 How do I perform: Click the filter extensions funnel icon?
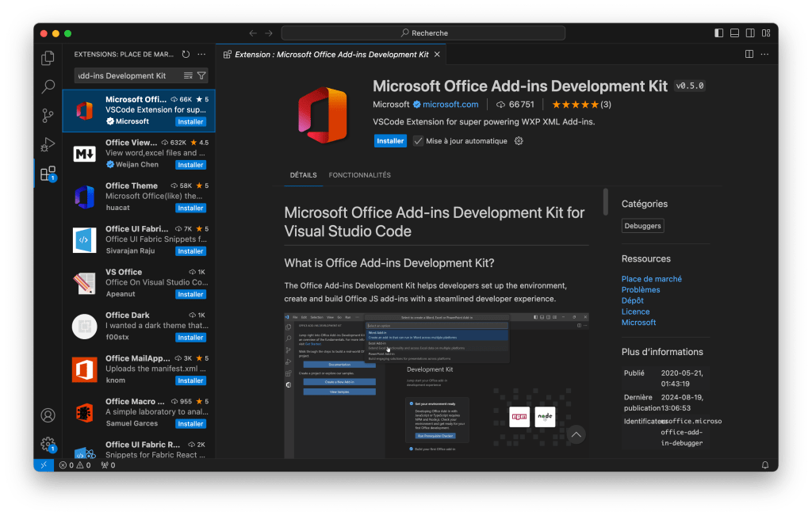click(201, 76)
